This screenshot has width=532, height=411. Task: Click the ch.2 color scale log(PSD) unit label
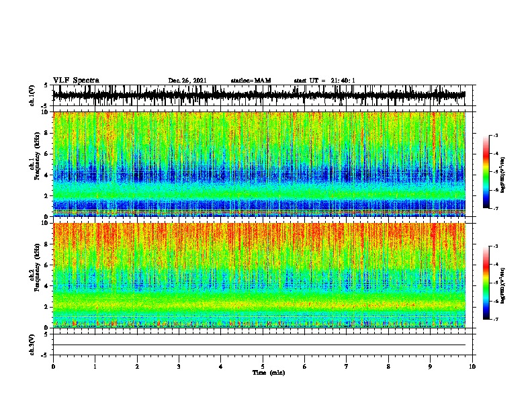502,285
